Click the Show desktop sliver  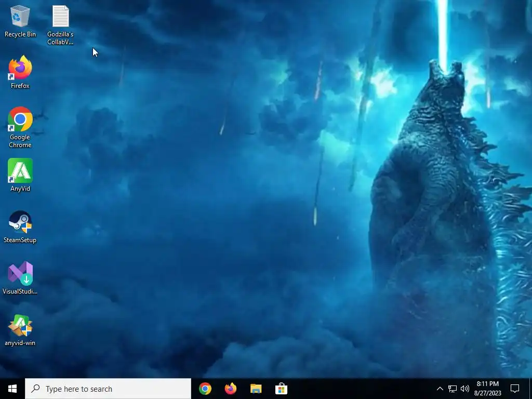click(530, 389)
